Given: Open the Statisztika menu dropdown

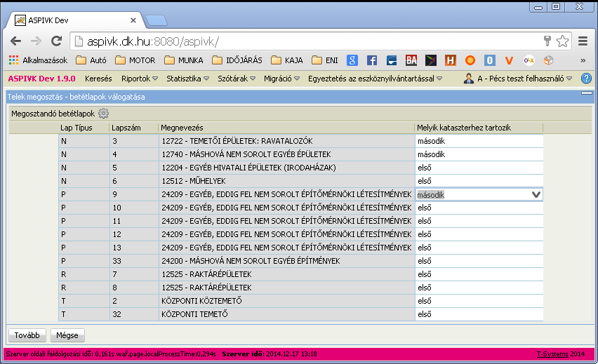Looking at the screenshot, I should (187, 79).
